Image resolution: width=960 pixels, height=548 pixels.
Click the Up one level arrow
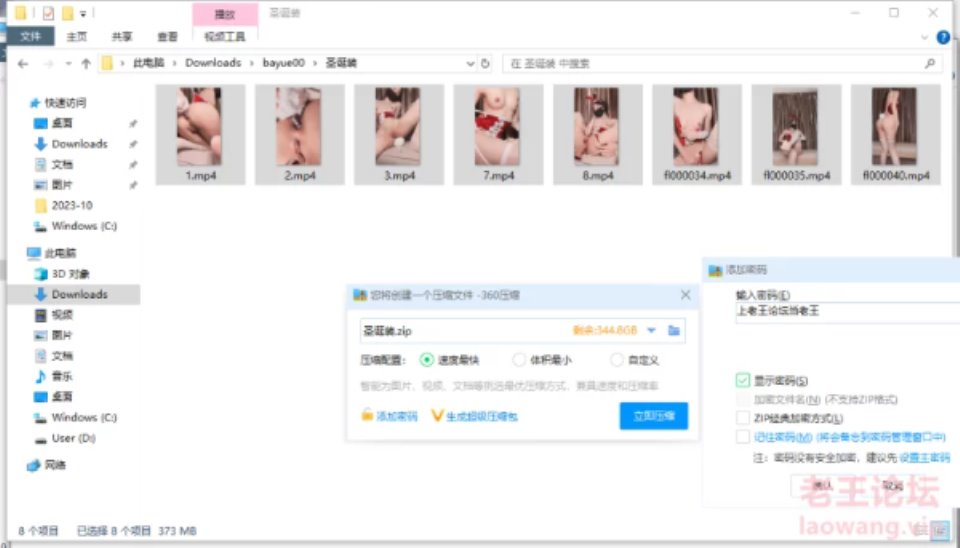click(x=86, y=63)
